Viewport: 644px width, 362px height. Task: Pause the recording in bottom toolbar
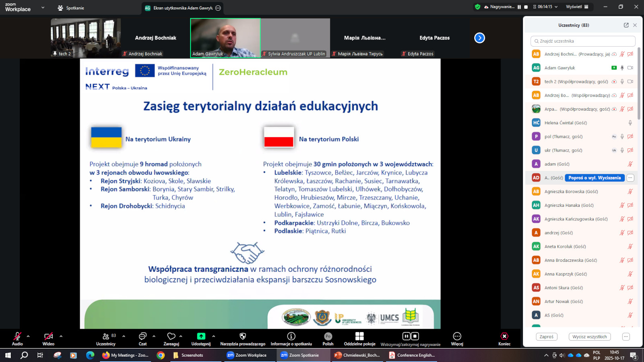coord(406,336)
